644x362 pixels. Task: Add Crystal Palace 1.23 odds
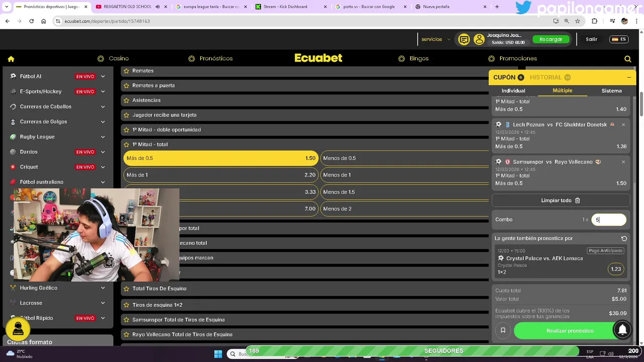[x=616, y=269]
